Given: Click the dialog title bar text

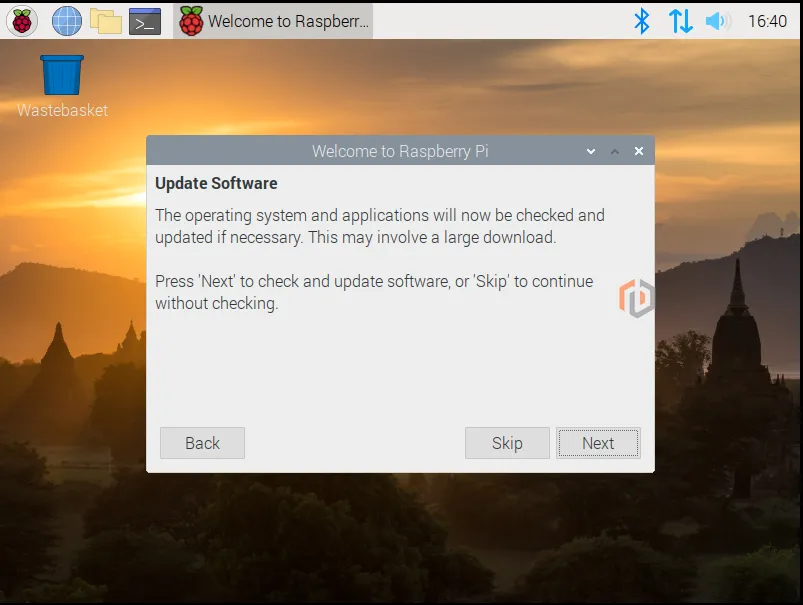Looking at the screenshot, I should tap(400, 151).
